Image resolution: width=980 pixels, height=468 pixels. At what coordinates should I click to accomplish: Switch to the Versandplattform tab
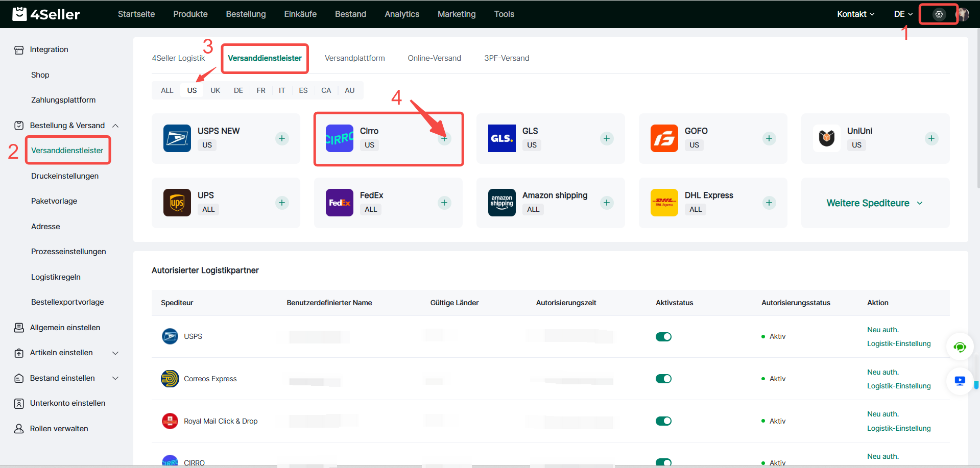pos(354,58)
